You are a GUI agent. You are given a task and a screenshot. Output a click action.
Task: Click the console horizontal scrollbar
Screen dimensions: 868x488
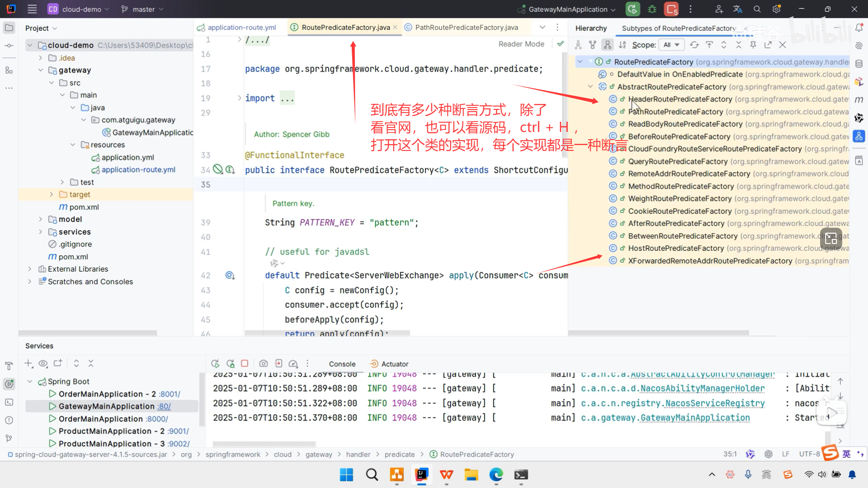tap(264, 444)
